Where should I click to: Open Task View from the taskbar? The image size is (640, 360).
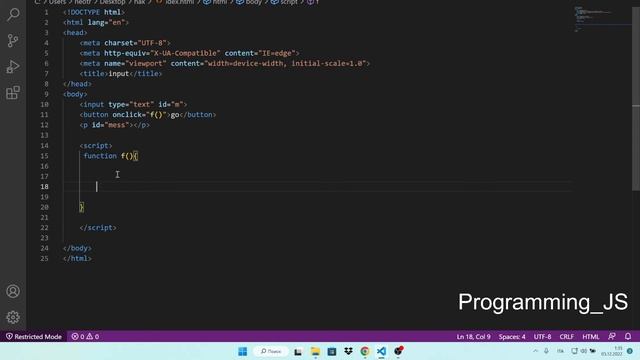tap(298, 351)
